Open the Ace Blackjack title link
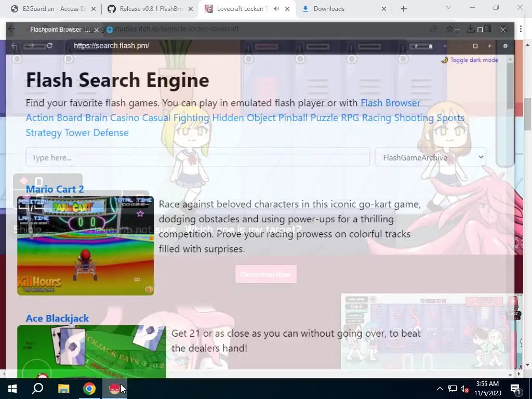532x399 pixels. point(57,318)
